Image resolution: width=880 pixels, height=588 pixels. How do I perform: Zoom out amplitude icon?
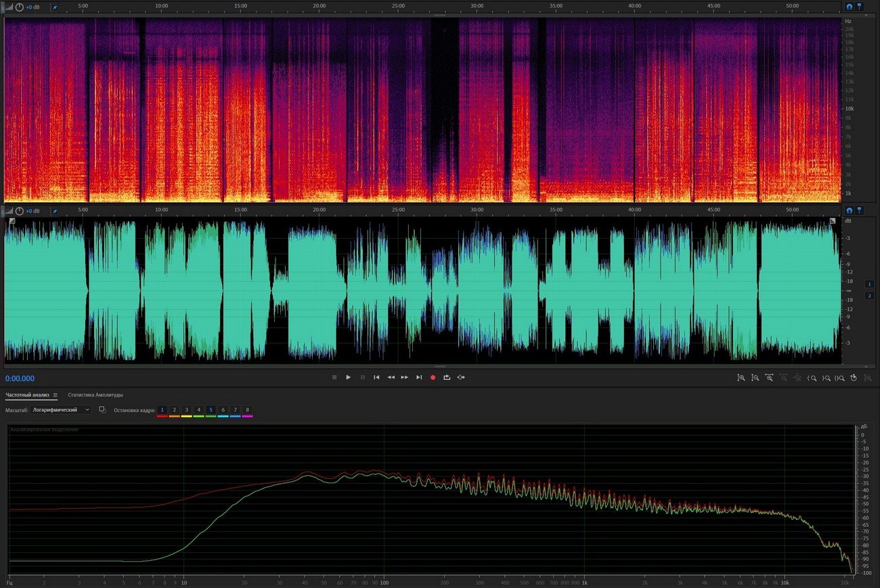(x=755, y=378)
